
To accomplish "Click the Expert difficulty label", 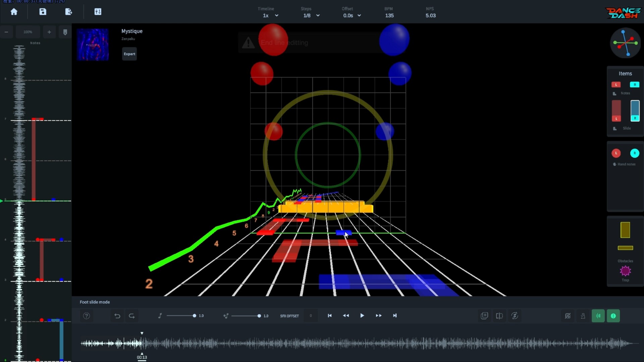I will (x=129, y=54).
